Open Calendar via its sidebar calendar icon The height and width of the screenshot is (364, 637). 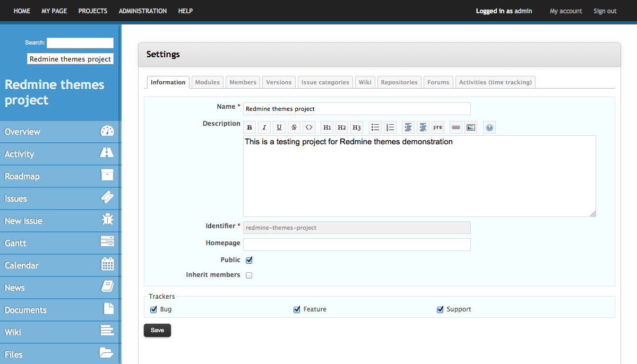pos(107,264)
